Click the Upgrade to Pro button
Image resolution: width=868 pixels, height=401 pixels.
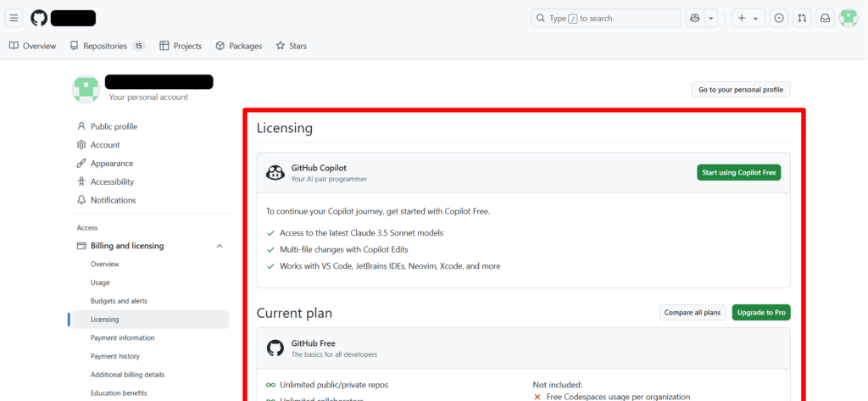[x=761, y=312]
